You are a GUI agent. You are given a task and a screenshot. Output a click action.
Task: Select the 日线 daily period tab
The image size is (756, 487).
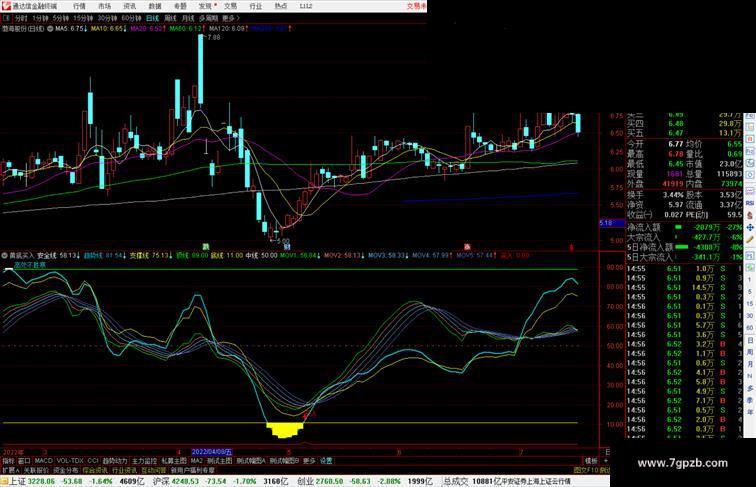pyautogui.click(x=152, y=18)
